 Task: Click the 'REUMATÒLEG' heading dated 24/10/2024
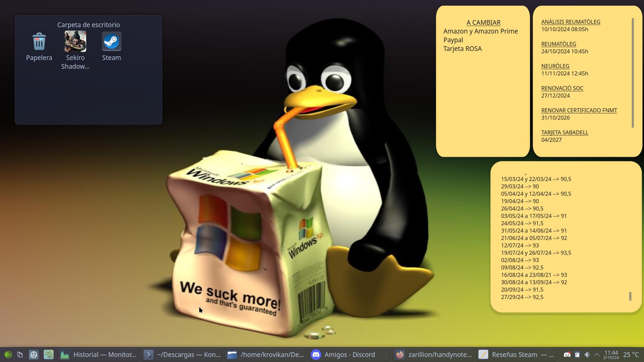pyautogui.click(x=559, y=44)
